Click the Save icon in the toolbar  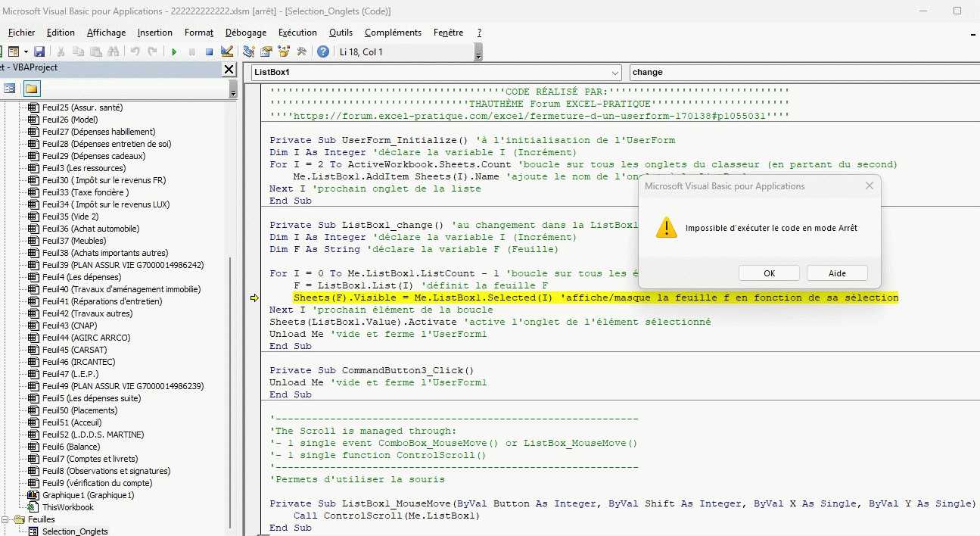39,51
